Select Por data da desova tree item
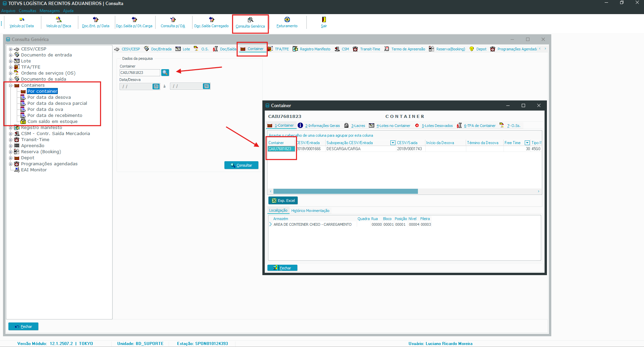This screenshot has width=644, height=347. click(49, 97)
